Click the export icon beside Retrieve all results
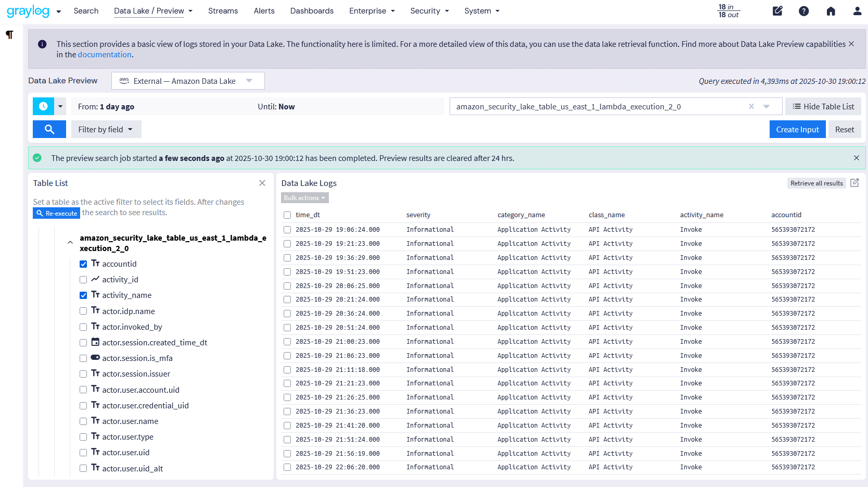868x487 pixels. coord(854,183)
